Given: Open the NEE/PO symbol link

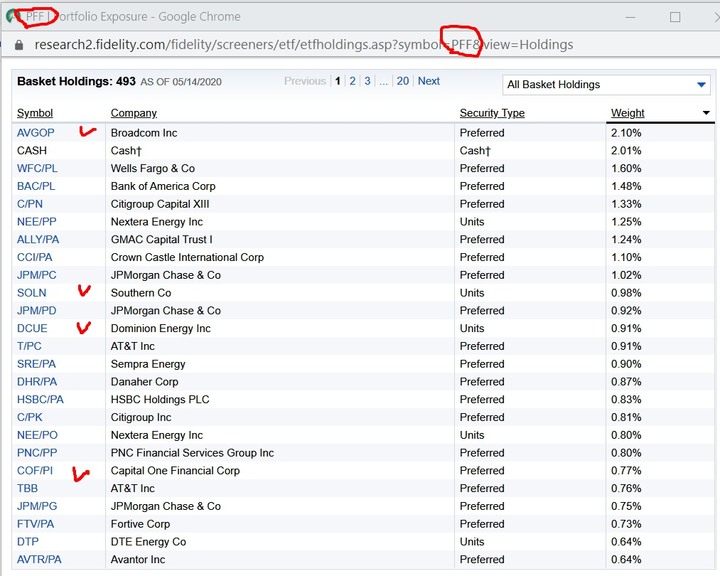Looking at the screenshot, I should (x=37, y=435).
